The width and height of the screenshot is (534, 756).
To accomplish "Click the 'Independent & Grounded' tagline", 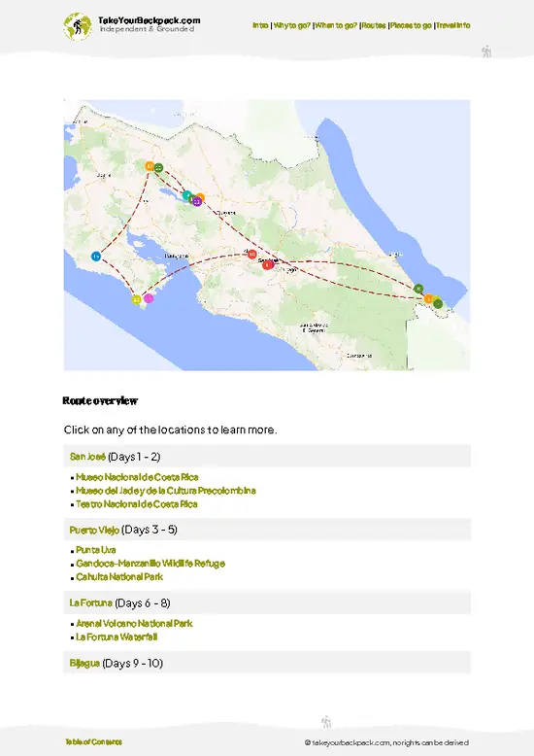I will (147, 29).
